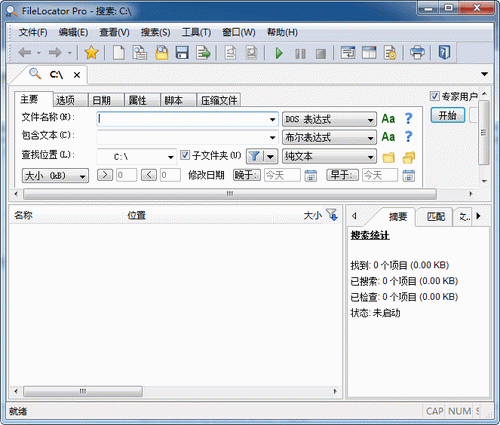Click results list horizontal scrollbar thumb
Image resolution: width=500 pixels, height=425 pixels.
click(x=83, y=391)
